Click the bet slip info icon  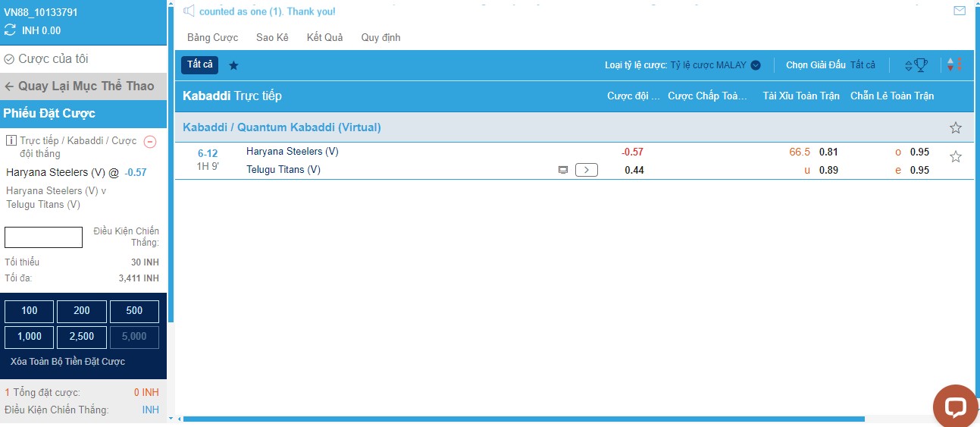pyautogui.click(x=11, y=141)
